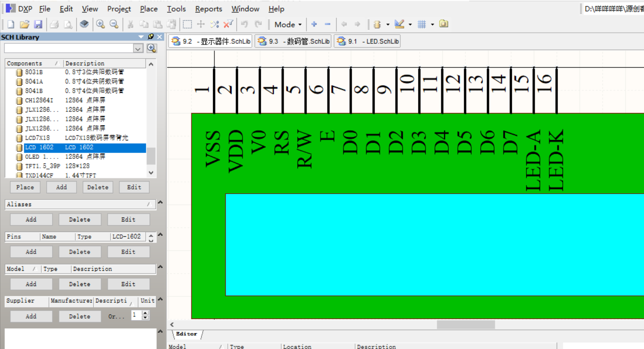Image resolution: width=644 pixels, height=349 pixels.
Task: Click the grid settings icon
Action: [x=422, y=24]
